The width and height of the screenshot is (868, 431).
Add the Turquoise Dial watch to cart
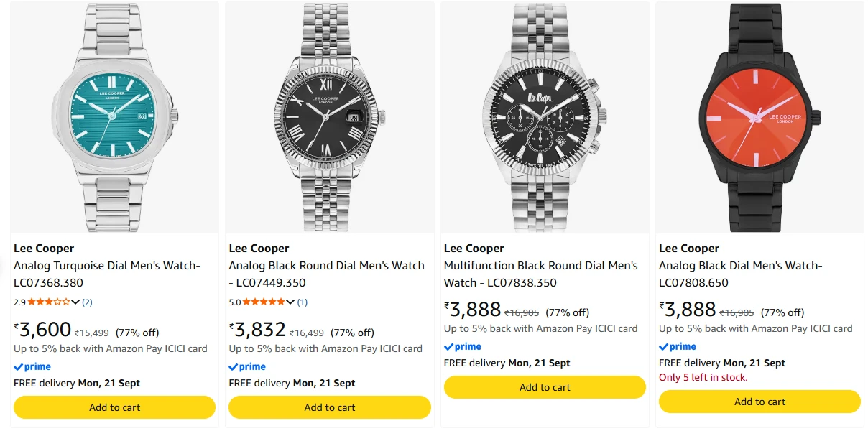click(x=114, y=407)
